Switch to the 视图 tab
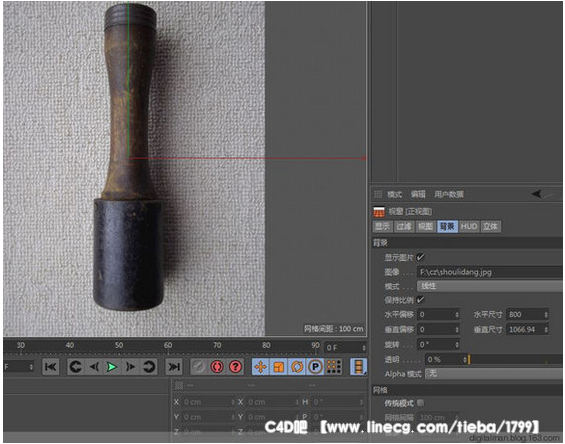This screenshot has width=565, height=444. tap(425, 226)
